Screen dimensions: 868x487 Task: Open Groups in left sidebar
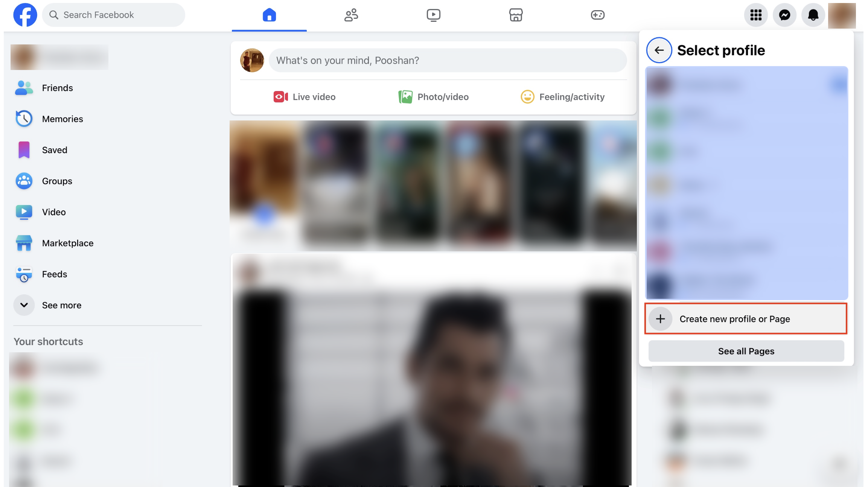[x=107, y=181]
